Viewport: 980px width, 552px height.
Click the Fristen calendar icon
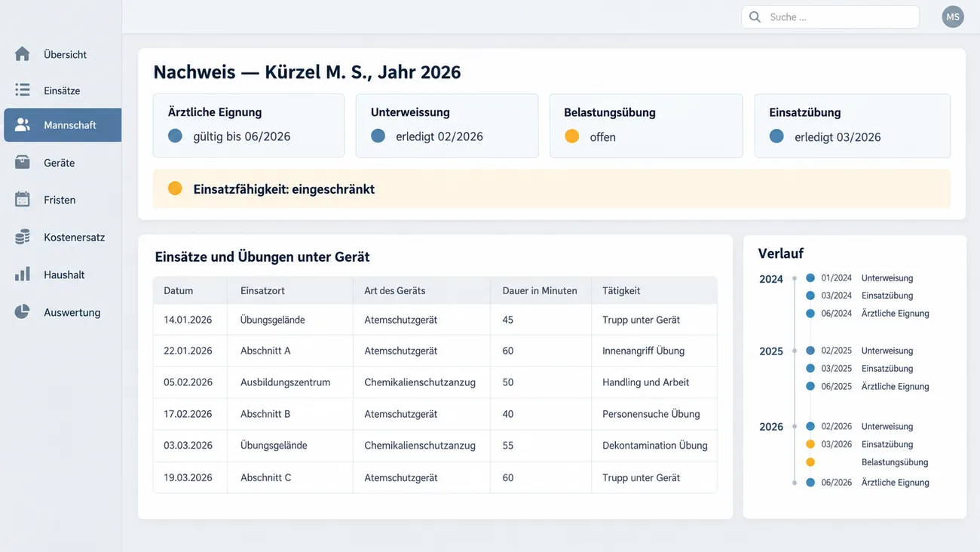23,200
